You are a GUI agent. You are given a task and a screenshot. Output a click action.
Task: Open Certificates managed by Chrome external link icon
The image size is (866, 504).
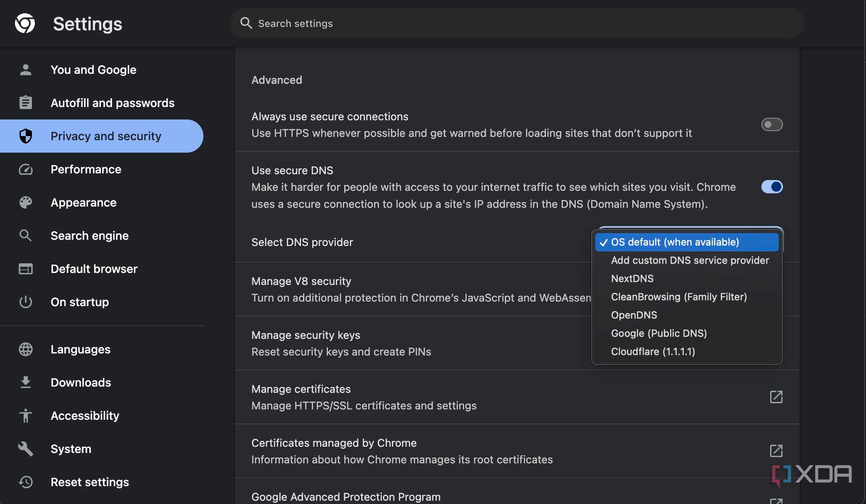[x=776, y=451]
